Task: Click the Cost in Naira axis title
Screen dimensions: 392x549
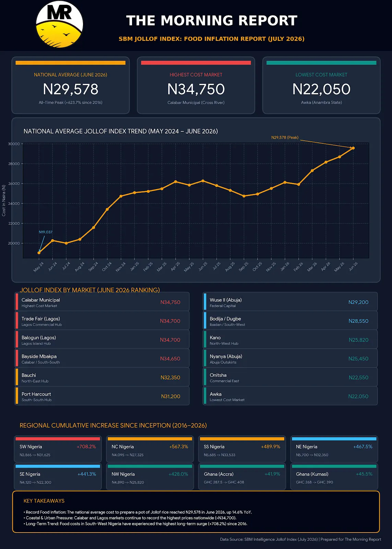Action: [x=4, y=200]
